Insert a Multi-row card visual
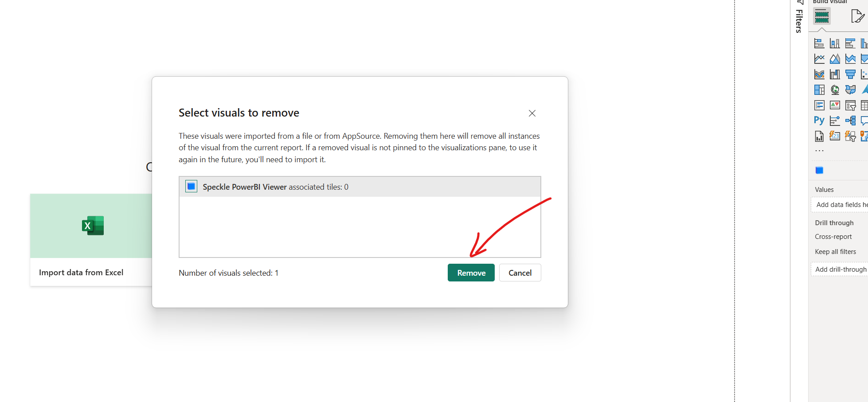The height and width of the screenshot is (402, 868). tap(819, 105)
